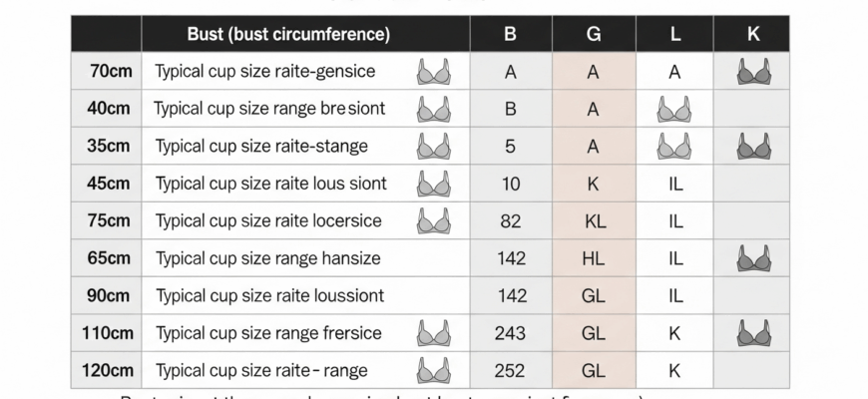Click the dark bra icon in the 70cm K column
This screenshot has width=868, height=399.
[754, 72]
